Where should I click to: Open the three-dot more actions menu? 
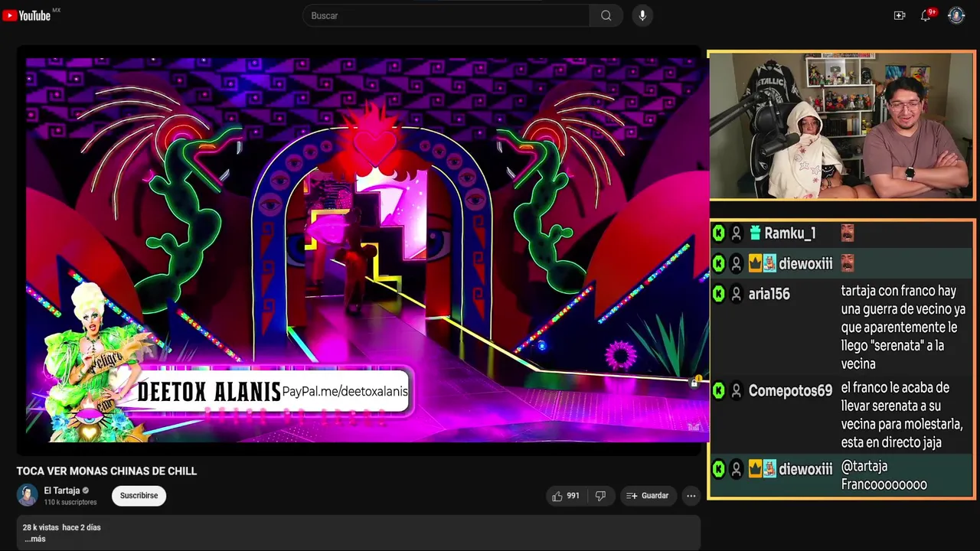[x=691, y=496]
